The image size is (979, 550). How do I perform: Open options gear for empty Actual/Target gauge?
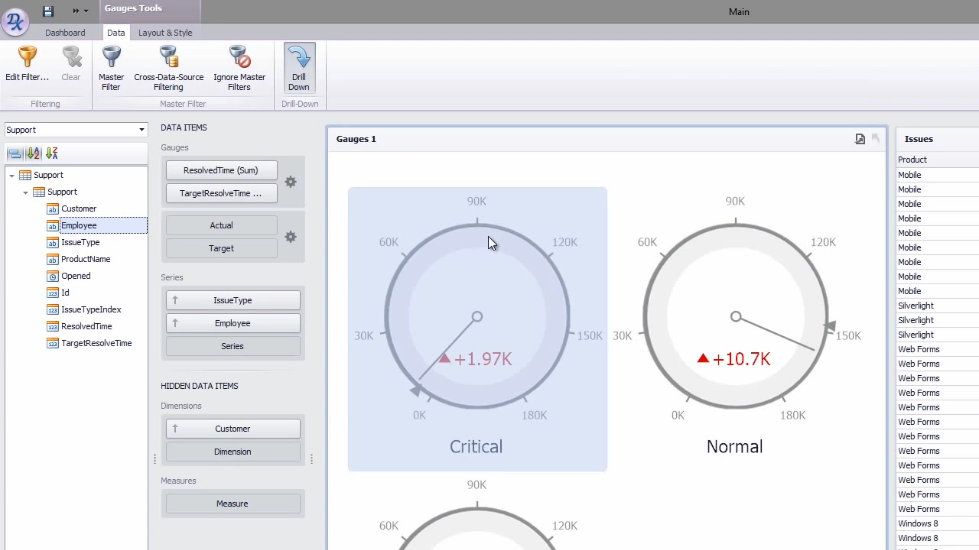click(x=290, y=237)
